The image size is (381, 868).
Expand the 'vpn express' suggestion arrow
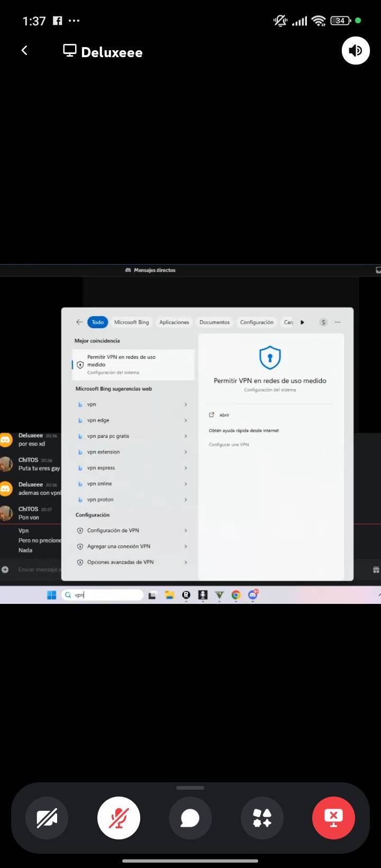click(186, 468)
